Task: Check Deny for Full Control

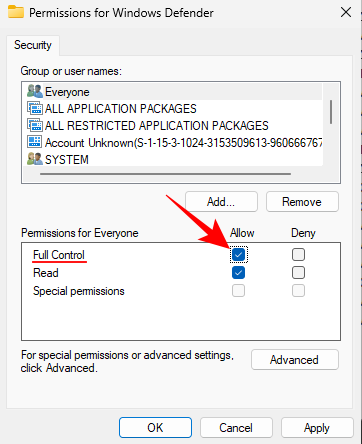Action: (x=298, y=255)
